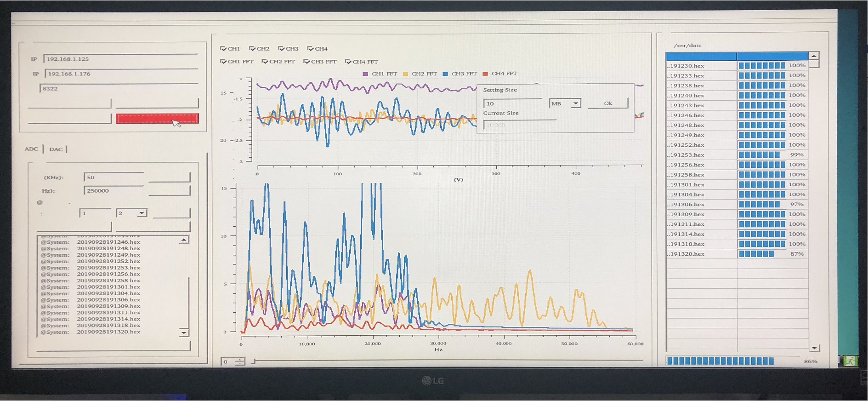Edit the Setting Size value field showing 10
868x401 pixels.
pyautogui.click(x=513, y=103)
